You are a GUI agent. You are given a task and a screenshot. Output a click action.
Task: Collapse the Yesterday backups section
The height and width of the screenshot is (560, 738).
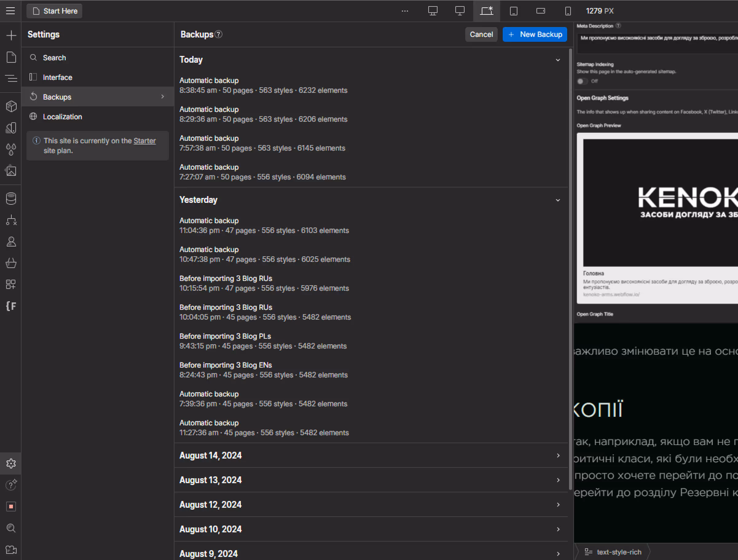pos(558,200)
